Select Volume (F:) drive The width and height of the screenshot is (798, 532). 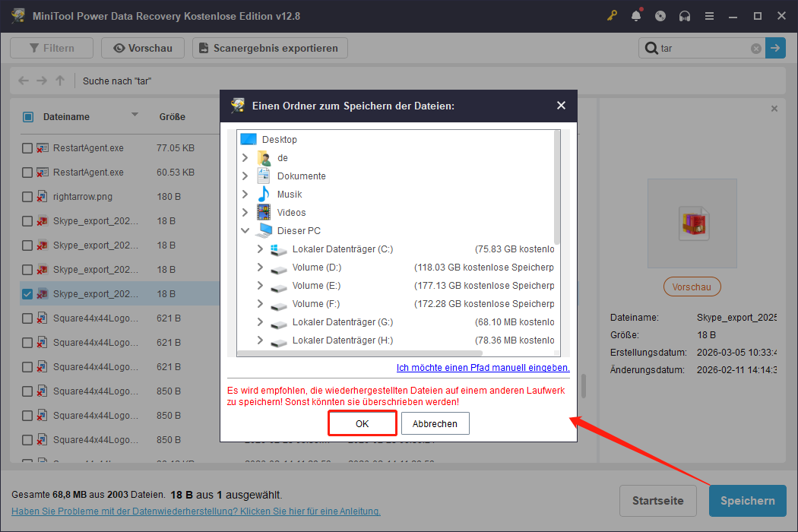coord(315,304)
